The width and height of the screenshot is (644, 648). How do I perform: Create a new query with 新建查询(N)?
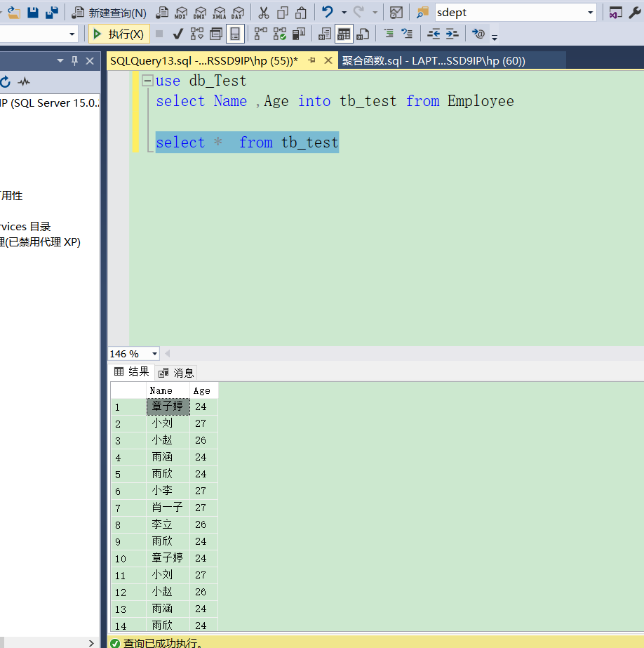109,13
